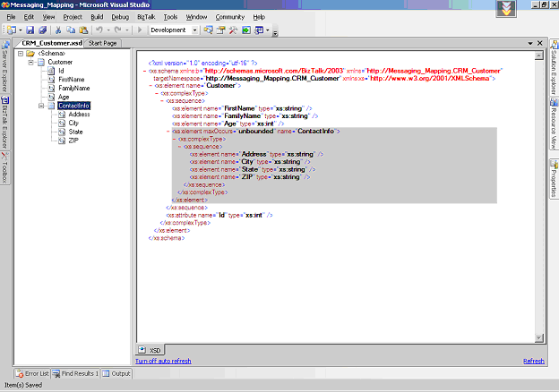Open the File menu
The height and width of the screenshot is (392, 559).
tap(11, 17)
